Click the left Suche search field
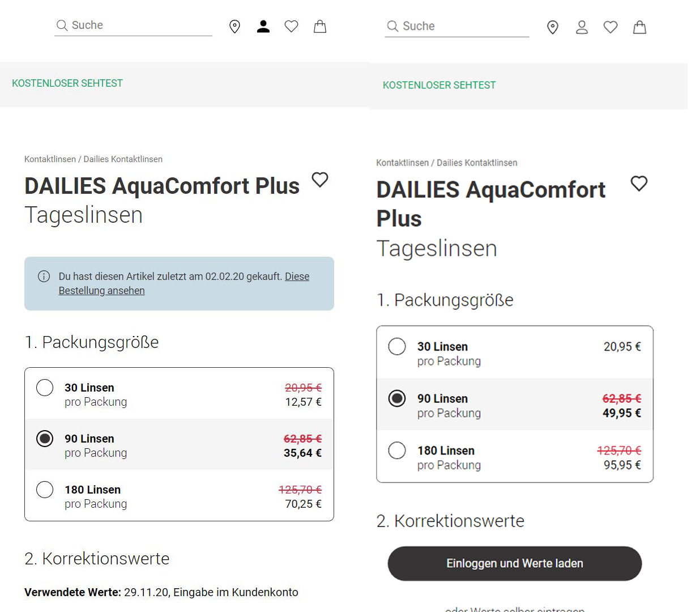 [x=133, y=25]
